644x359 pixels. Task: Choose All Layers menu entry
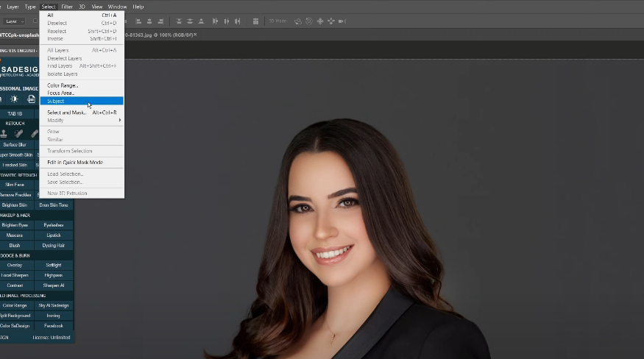pos(82,50)
